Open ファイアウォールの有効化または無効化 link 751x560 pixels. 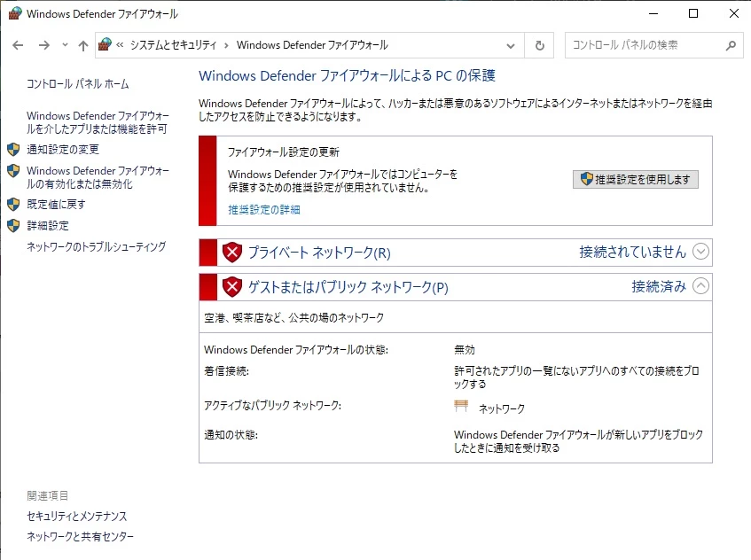click(x=98, y=177)
